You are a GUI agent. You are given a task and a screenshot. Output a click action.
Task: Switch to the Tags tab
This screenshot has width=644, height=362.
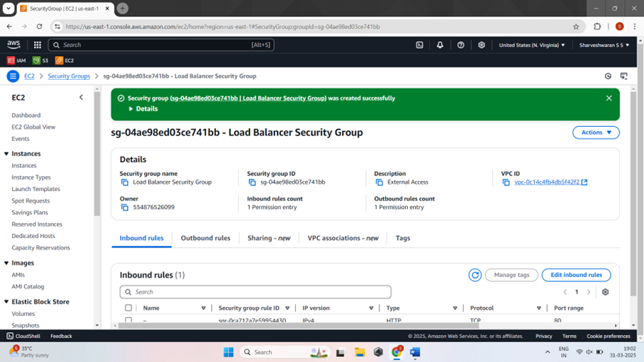[403, 238]
